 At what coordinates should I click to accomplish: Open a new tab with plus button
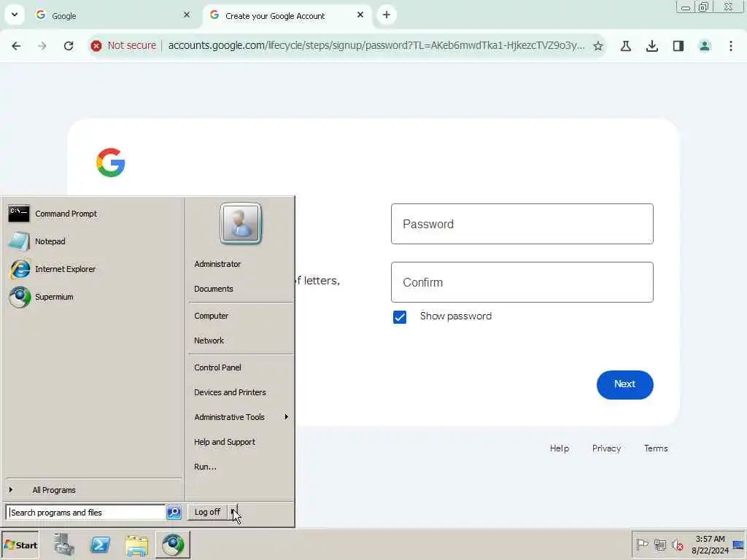click(387, 15)
